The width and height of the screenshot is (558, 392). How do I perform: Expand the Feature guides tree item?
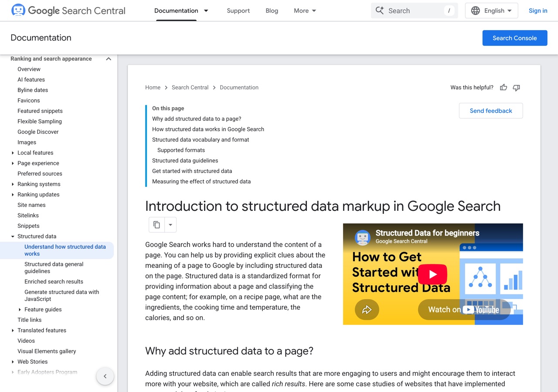coord(20,310)
